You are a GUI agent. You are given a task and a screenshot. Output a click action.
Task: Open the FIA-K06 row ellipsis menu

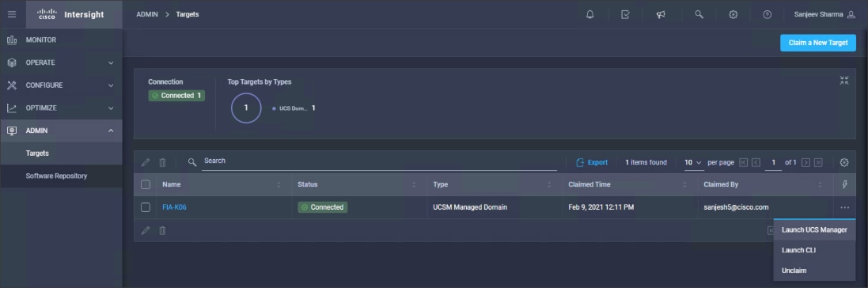[844, 207]
